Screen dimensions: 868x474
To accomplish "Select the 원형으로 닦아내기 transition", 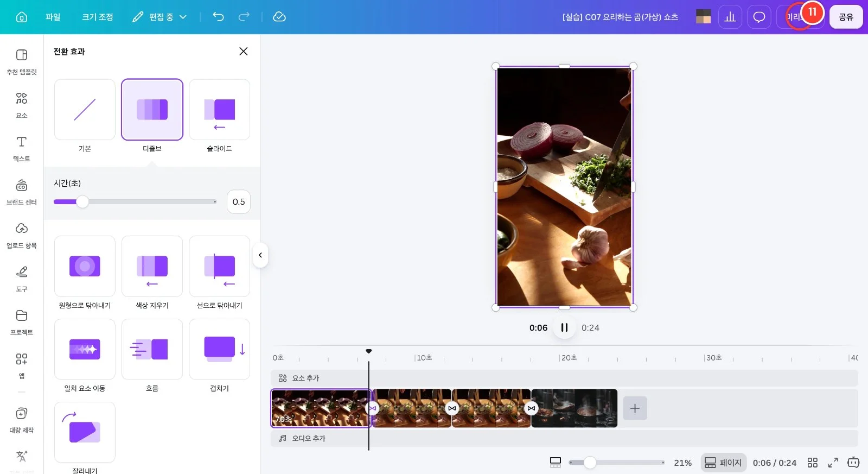I will click(85, 266).
